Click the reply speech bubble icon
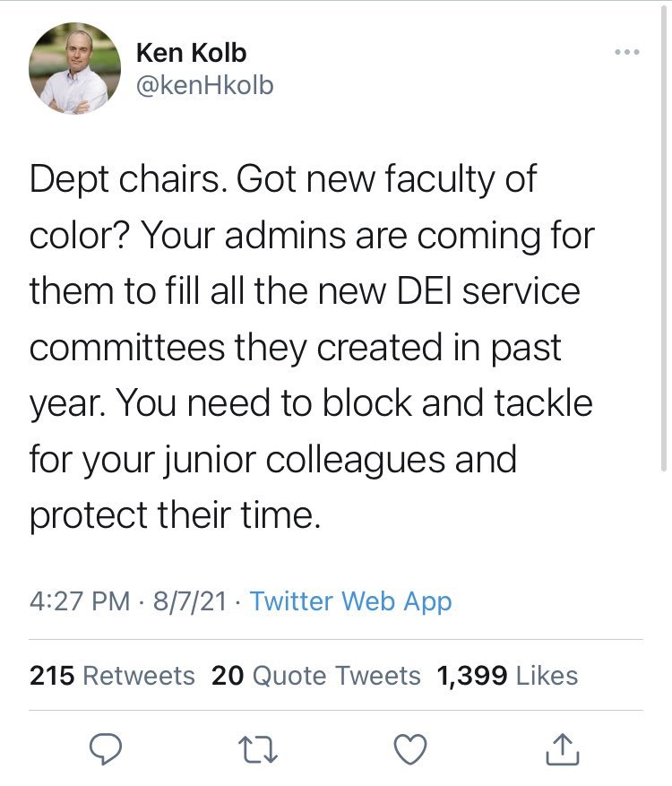672x786 pixels. click(x=107, y=747)
